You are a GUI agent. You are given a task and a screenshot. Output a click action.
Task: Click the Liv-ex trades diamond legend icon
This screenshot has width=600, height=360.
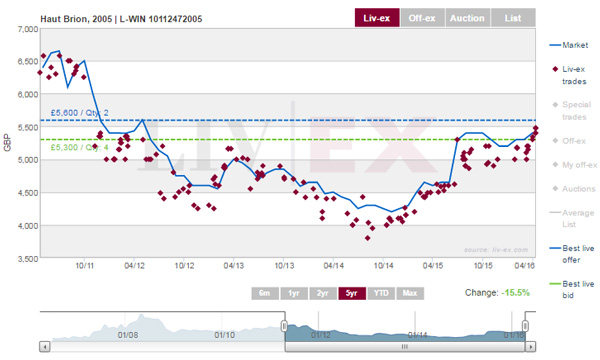pyautogui.click(x=555, y=69)
